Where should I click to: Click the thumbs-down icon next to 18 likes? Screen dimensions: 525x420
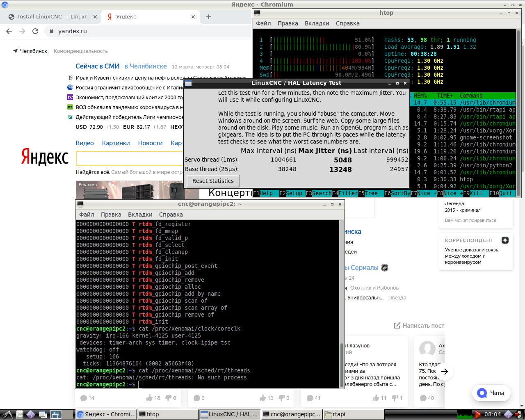[168, 398]
